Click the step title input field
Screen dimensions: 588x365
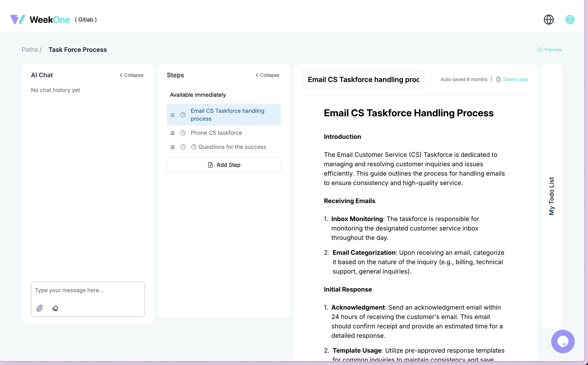[363, 80]
